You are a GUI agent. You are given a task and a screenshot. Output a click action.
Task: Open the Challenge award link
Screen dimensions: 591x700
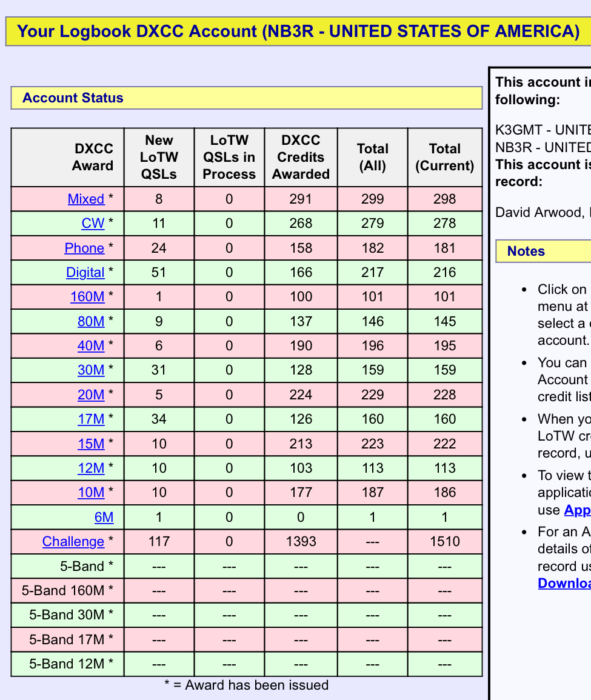(x=73, y=542)
